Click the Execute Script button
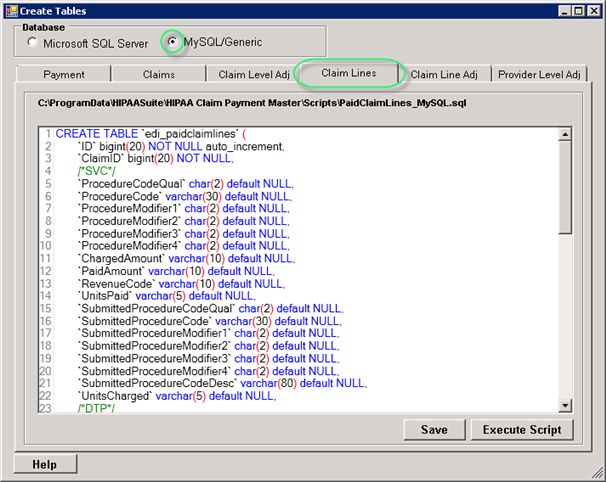This screenshot has width=606, height=482. [521, 429]
